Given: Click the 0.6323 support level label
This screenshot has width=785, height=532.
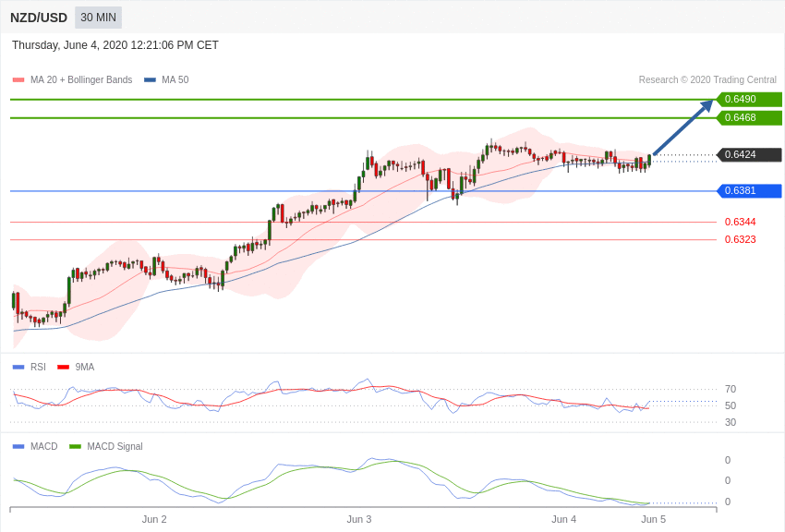Looking at the screenshot, I should 740,240.
